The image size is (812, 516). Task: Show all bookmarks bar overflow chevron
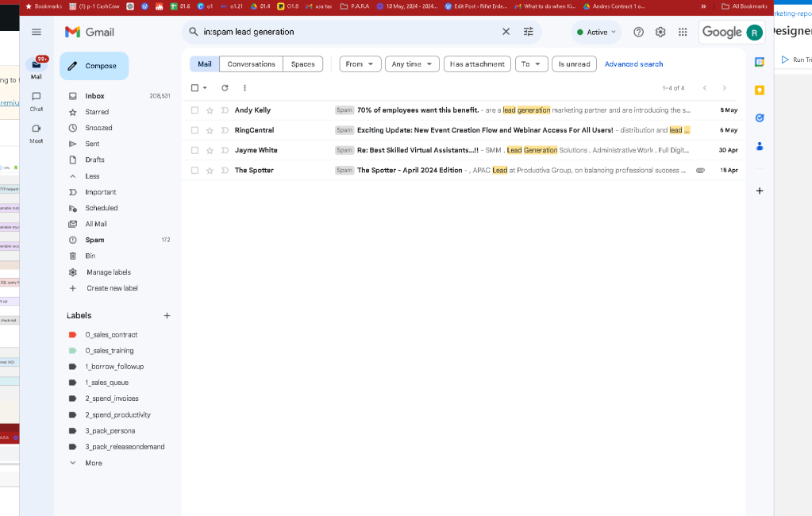[703, 6]
